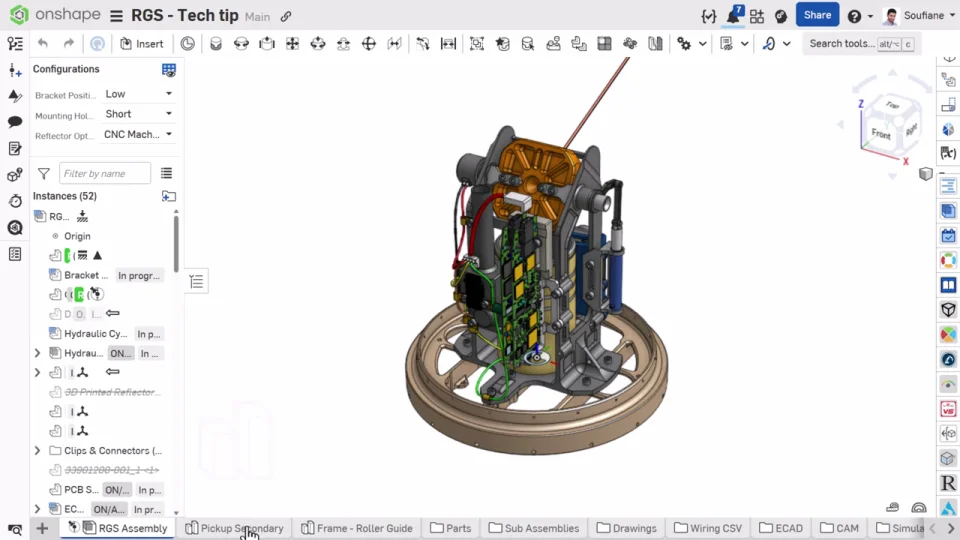Open the ECAD folder tab
The width and height of the screenshot is (960, 540).
[x=781, y=528]
